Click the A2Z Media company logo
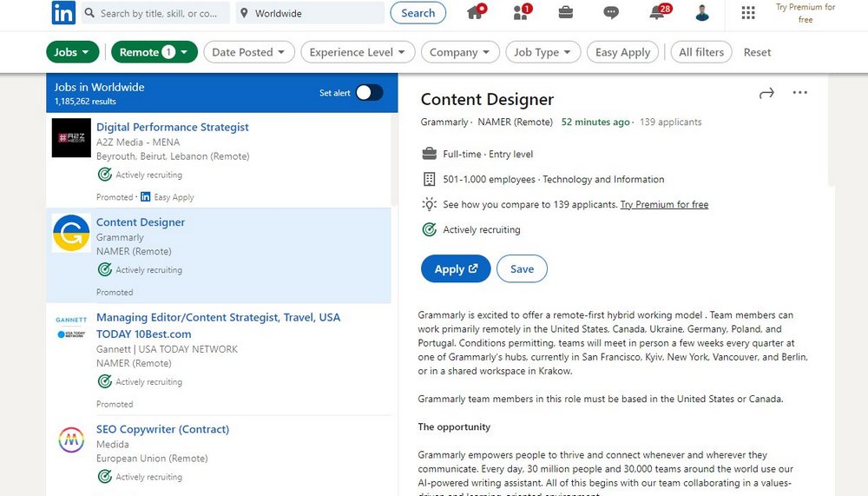 pos(71,138)
